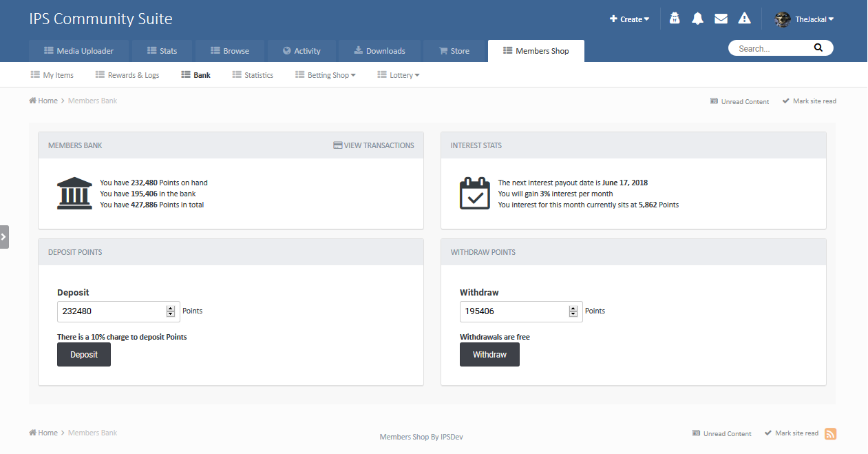Screen dimensions: 868x454
Task: Toggle Unread Content in the footer
Action: pyautogui.click(x=722, y=433)
